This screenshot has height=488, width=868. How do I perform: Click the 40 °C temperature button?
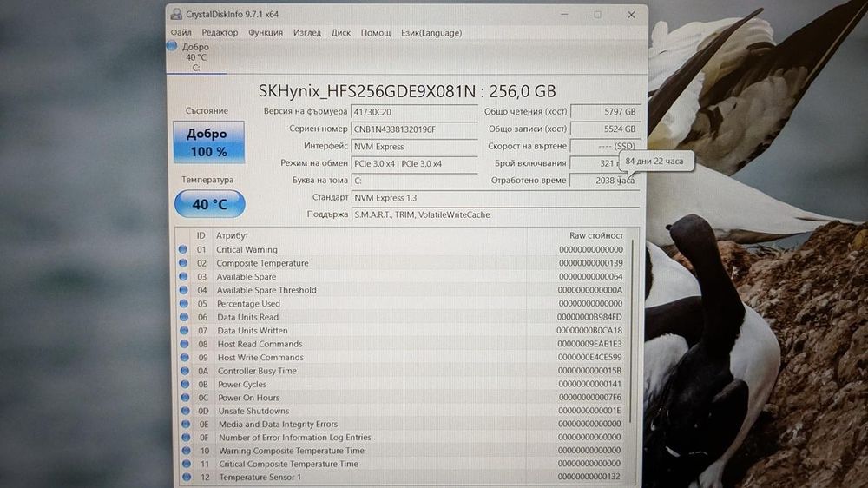pyautogui.click(x=210, y=204)
